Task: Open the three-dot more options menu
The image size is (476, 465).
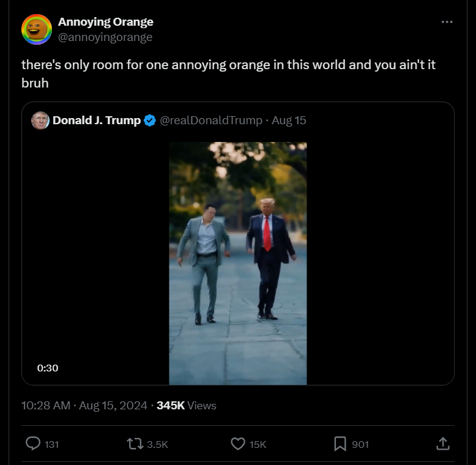Action: 447,22
